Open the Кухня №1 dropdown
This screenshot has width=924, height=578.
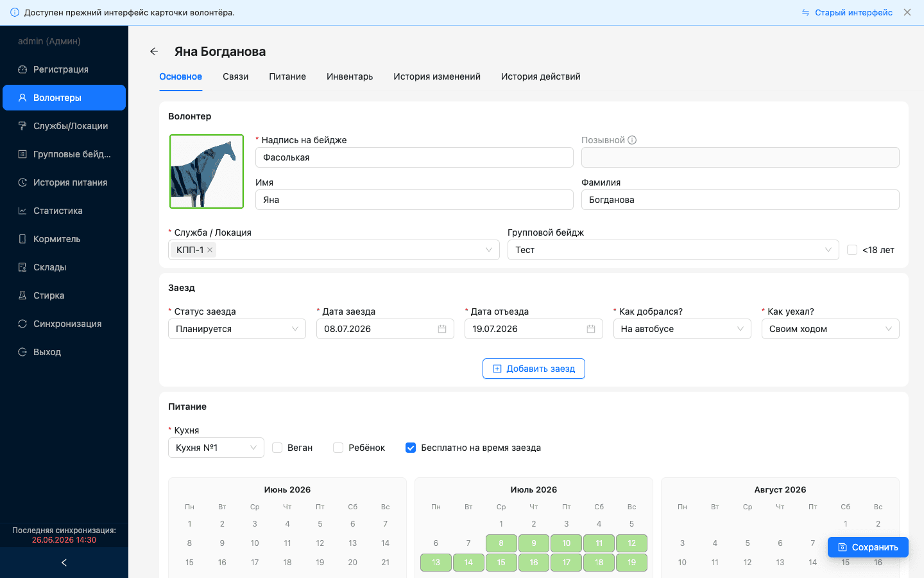pos(216,448)
